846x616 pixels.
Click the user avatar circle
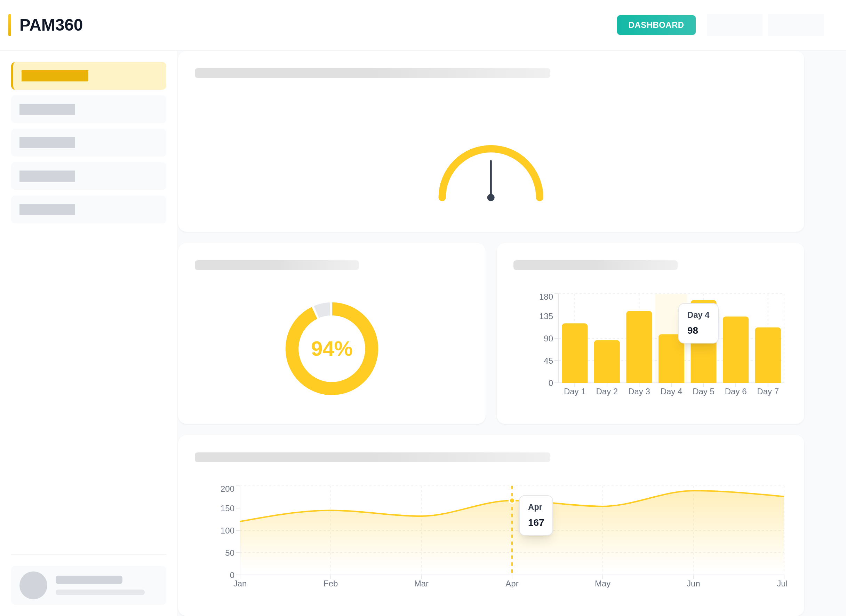pos(33,585)
